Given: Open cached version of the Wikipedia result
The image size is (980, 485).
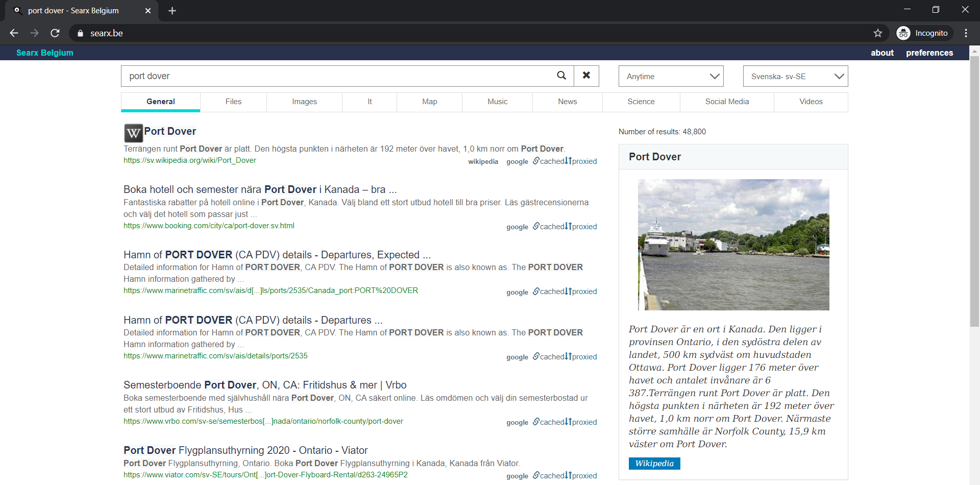Looking at the screenshot, I should pos(549,161).
